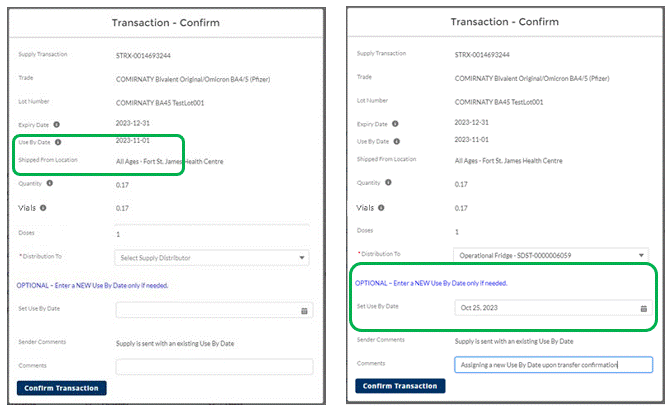Click dropdown arrow of Select Supply Distributor

(302, 258)
